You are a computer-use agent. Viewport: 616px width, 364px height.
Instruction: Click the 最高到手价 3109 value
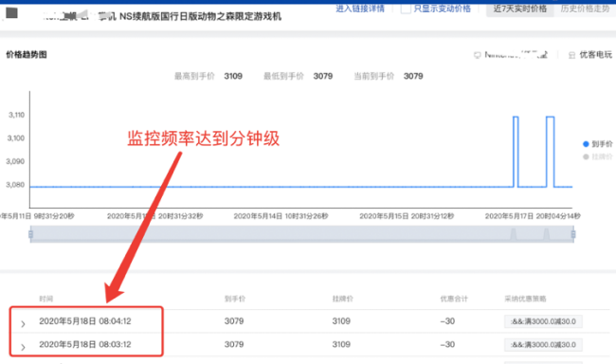tap(233, 76)
